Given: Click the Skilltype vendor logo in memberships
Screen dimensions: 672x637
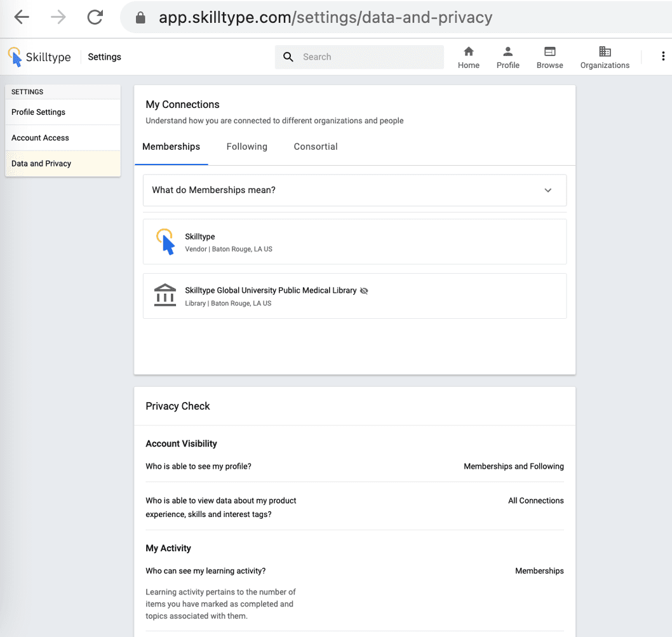Looking at the screenshot, I should pyautogui.click(x=165, y=242).
